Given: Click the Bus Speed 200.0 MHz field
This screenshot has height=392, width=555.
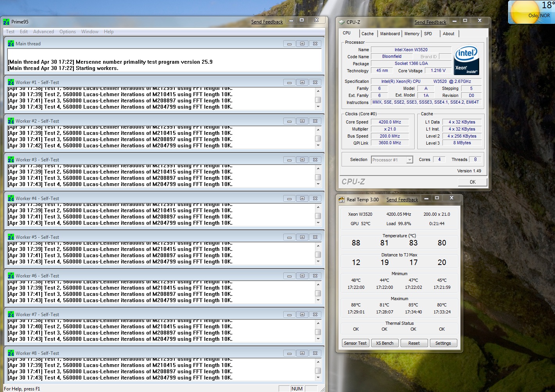Looking at the screenshot, I should 390,136.
